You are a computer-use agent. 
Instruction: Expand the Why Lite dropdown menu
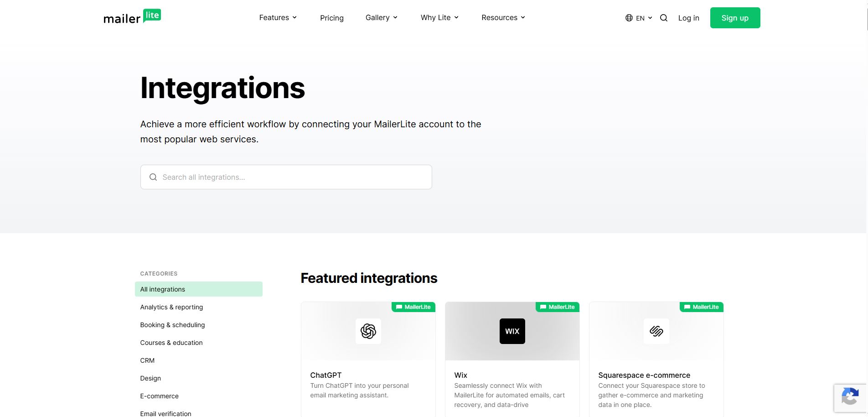pyautogui.click(x=439, y=17)
